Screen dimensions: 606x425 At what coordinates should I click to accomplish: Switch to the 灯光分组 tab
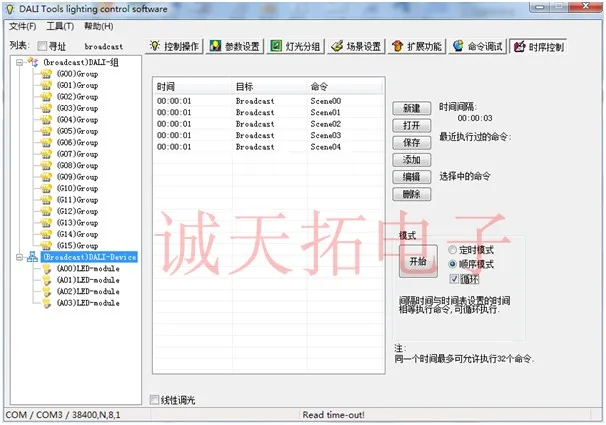tap(296, 46)
